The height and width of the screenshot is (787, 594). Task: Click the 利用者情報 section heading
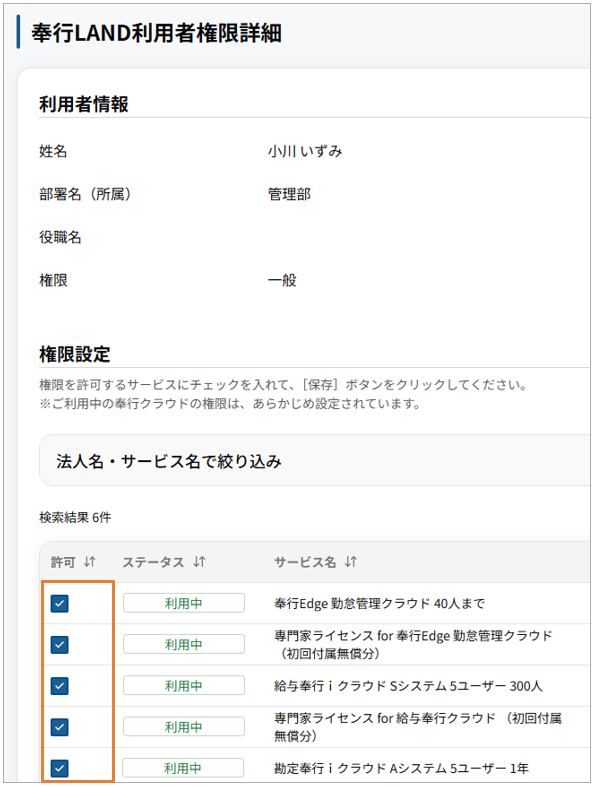click(84, 104)
